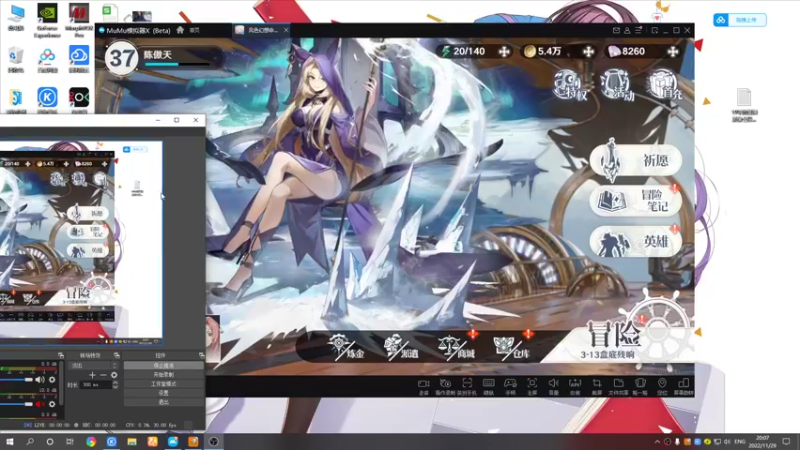Add gold with plus next to 5.4万
800x450 pixels.
click(588, 51)
